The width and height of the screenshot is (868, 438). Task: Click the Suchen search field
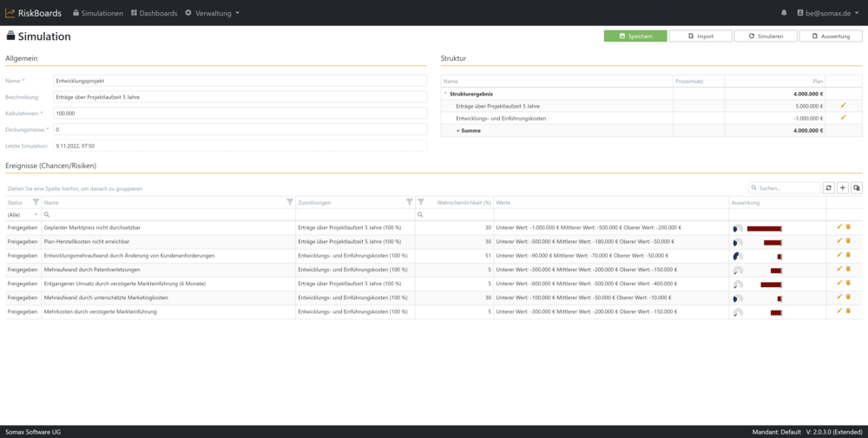click(x=788, y=187)
